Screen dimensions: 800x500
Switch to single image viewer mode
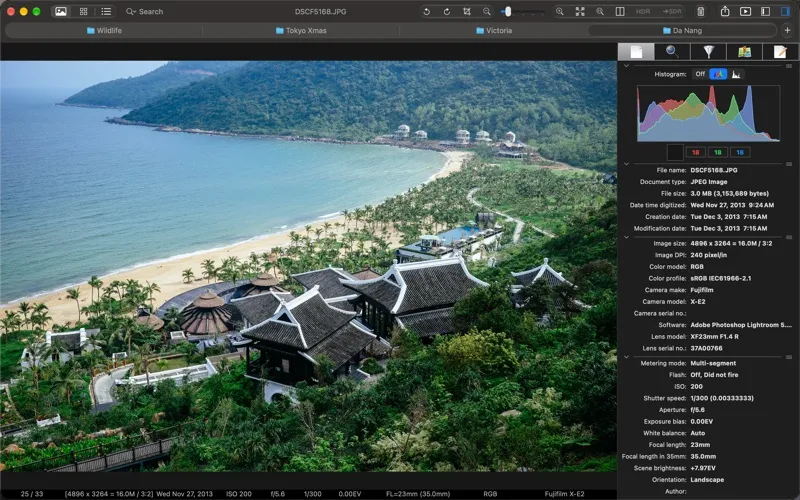click(x=61, y=11)
